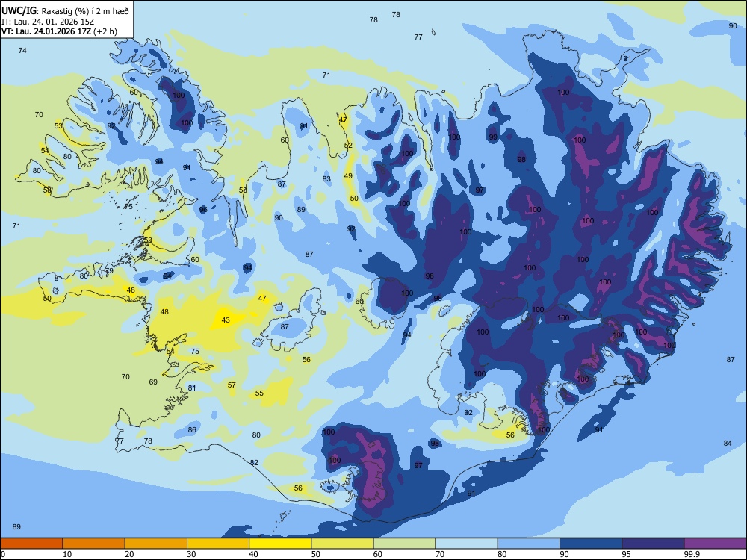
Task: Click the 'UWC/IG: Rakastig (%)' title line
Action: (x=65, y=11)
